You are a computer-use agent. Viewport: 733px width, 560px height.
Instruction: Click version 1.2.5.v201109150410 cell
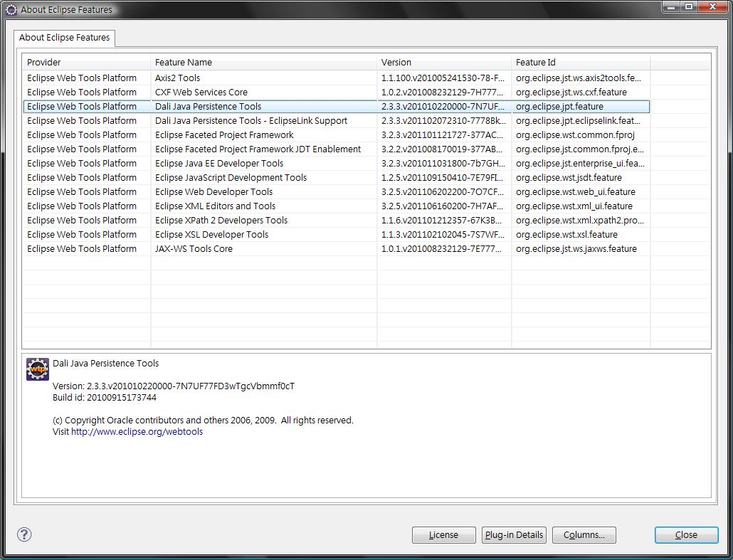442,178
